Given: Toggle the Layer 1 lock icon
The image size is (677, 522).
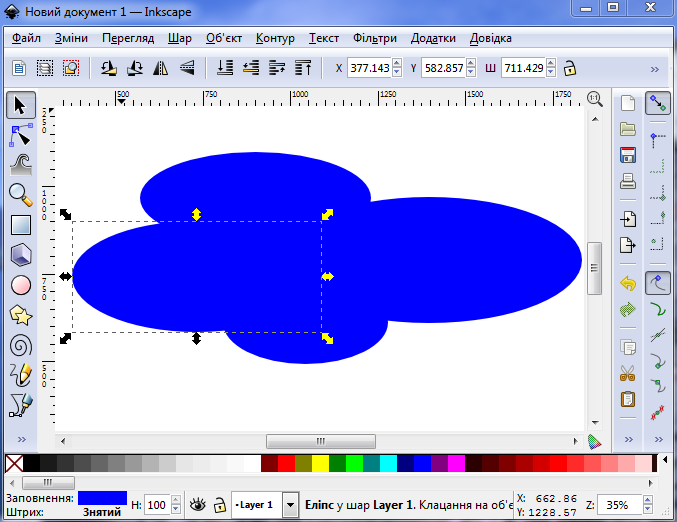Looking at the screenshot, I should (x=219, y=505).
